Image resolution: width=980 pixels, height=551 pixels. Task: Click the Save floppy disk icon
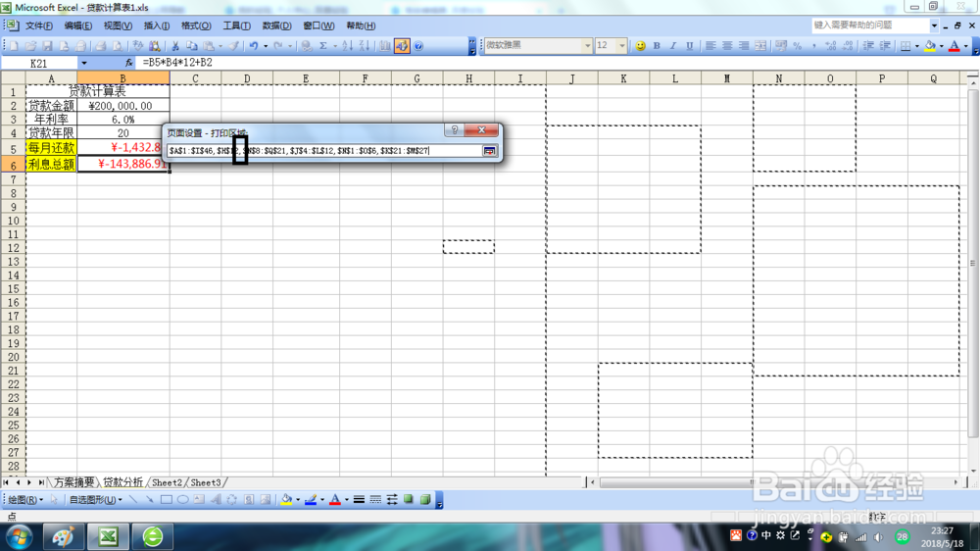click(x=47, y=46)
